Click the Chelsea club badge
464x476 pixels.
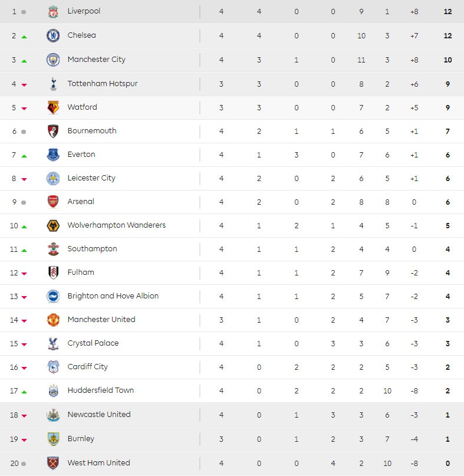click(x=53, y=35)
